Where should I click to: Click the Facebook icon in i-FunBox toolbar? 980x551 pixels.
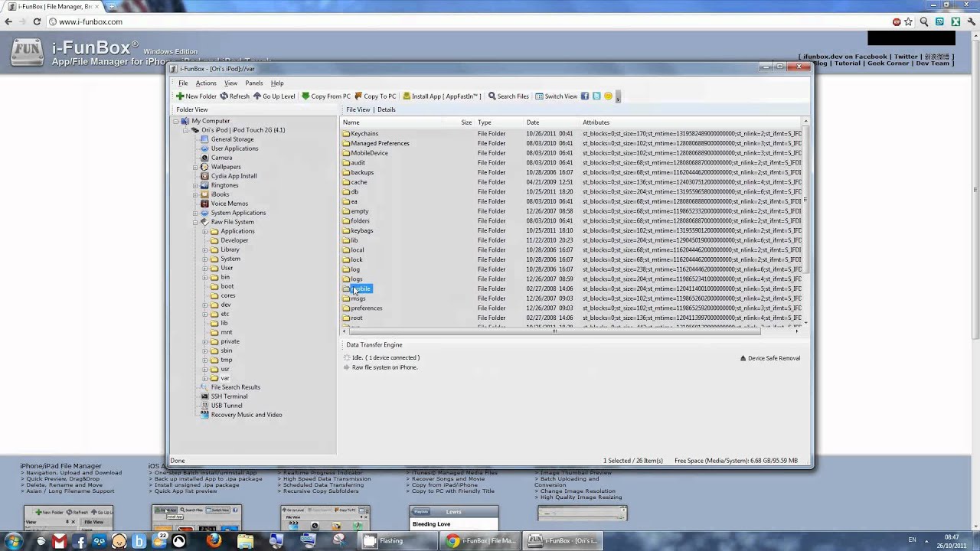[585, 96]
